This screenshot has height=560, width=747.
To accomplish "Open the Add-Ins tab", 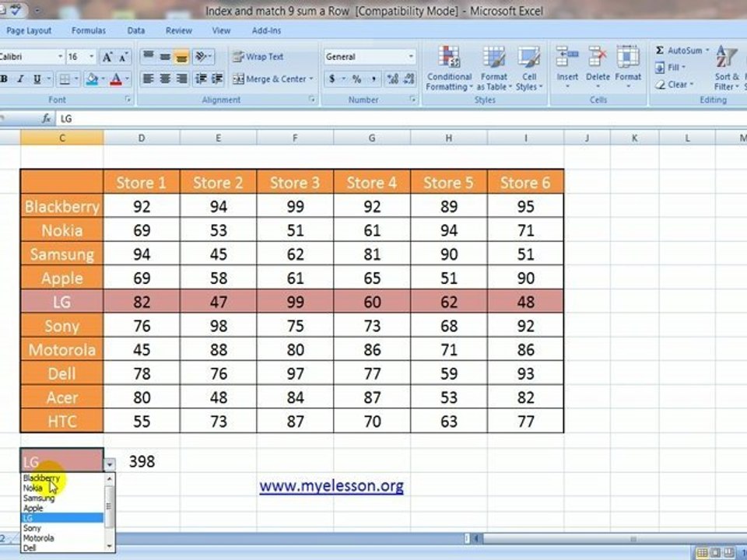I will tap(266, 30).
